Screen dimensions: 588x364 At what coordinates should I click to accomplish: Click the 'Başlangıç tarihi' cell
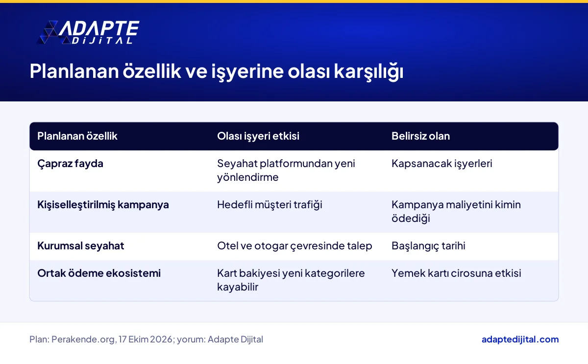pos(428,246)
